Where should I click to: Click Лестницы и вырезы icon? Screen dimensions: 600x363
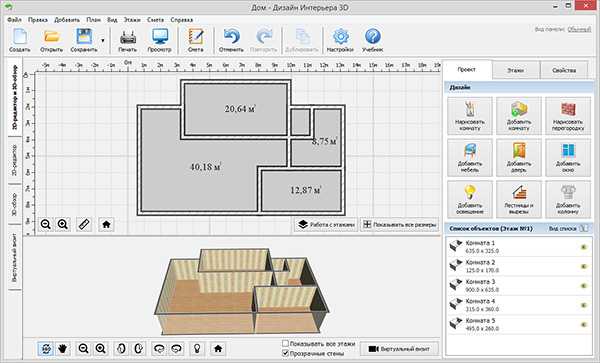(518, 199)
